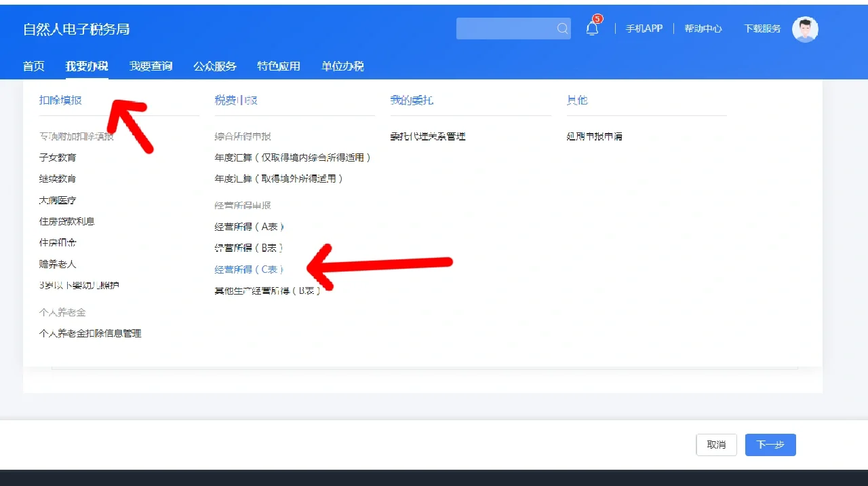
Task: Select the 我要查询 tab
Action: [x=151, y=66]
